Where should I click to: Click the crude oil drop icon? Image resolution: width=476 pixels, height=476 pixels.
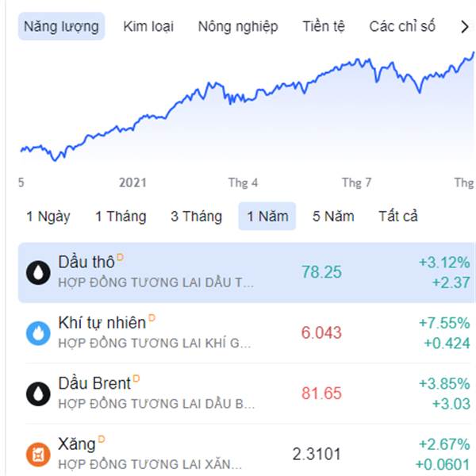[38, 273]
